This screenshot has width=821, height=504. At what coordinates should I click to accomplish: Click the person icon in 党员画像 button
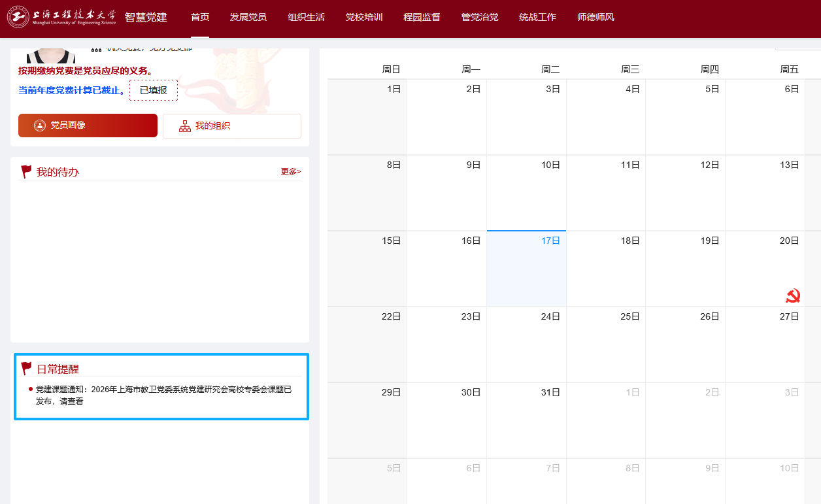[x=40, y=126]
